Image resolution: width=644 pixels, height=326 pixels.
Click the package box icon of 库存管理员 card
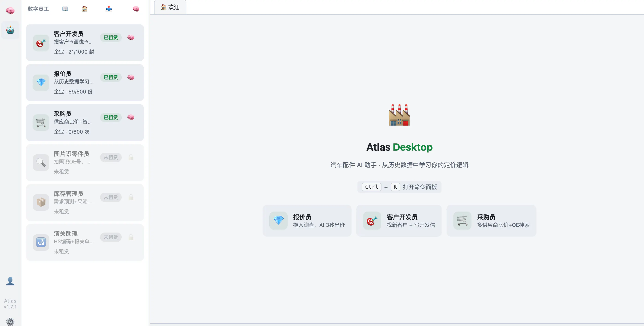pos(41,202)
